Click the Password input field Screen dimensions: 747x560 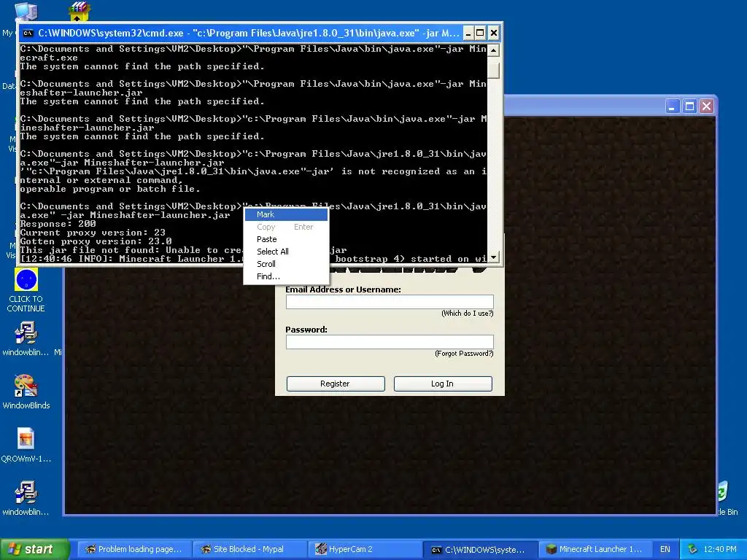[x=390, y=341]
